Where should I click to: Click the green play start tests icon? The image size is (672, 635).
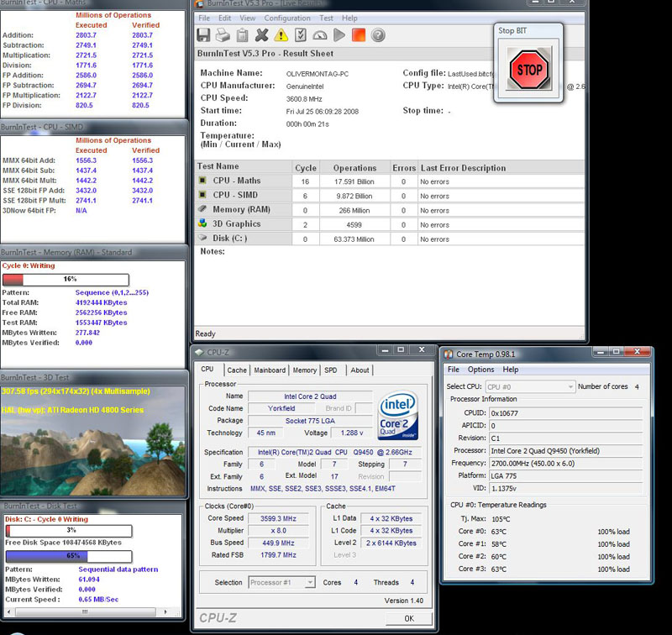pos(339,35)
